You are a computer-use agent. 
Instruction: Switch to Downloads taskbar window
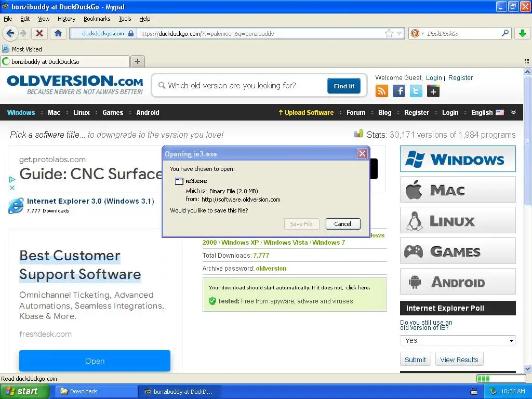click(x=95, y=392)
